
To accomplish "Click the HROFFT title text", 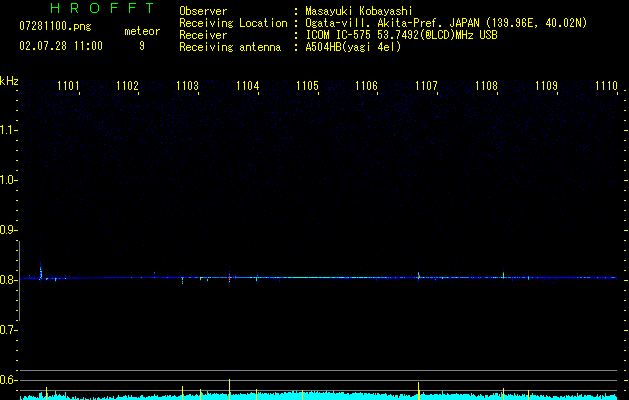I will [x=103, y=8].
